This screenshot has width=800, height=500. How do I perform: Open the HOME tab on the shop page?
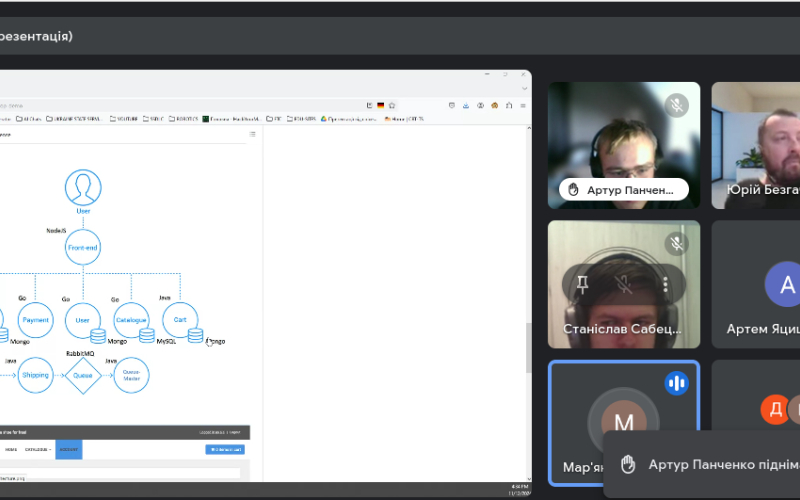point(11,449)
